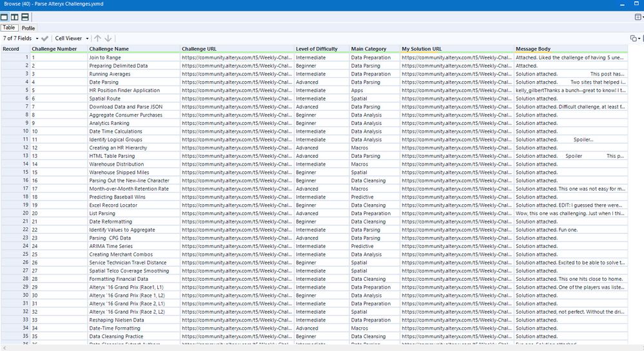The height and width of the screenshot is (351, 644).
Task: Select the 'Reshaping Nielsen Data' cell
Action: coord(134,320)
